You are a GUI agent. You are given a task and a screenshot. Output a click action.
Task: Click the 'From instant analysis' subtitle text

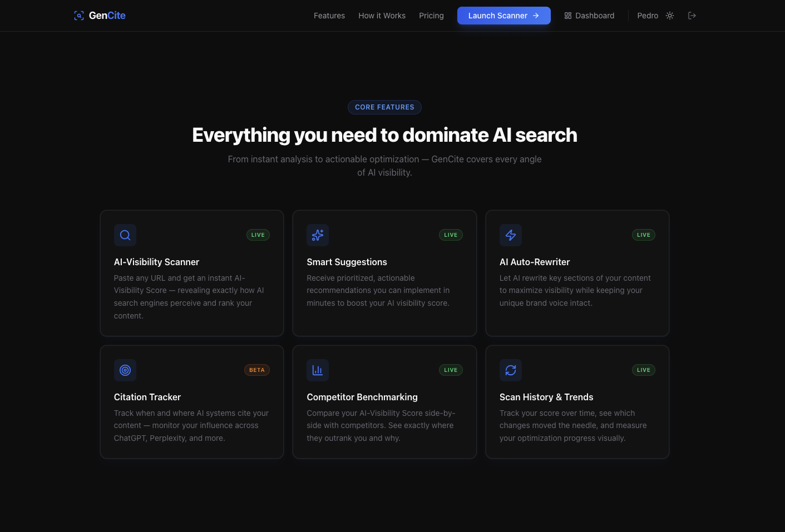tap(384, 166)
